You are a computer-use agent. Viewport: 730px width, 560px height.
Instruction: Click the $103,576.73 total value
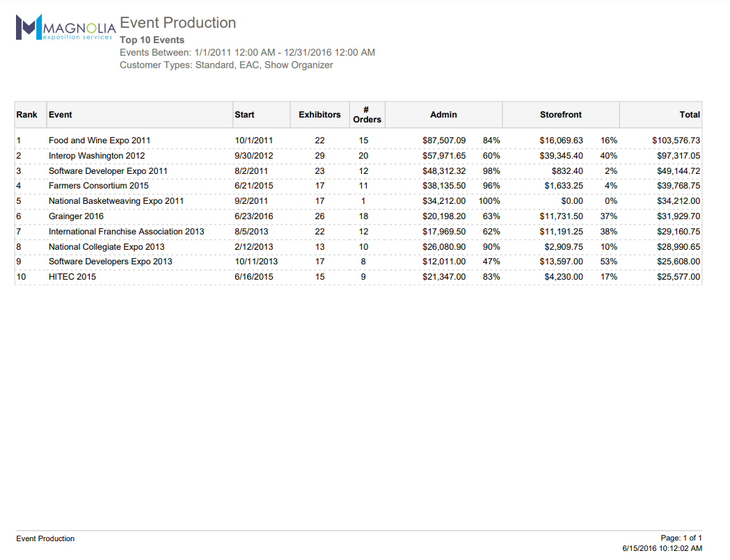click(x=676, y=141)
